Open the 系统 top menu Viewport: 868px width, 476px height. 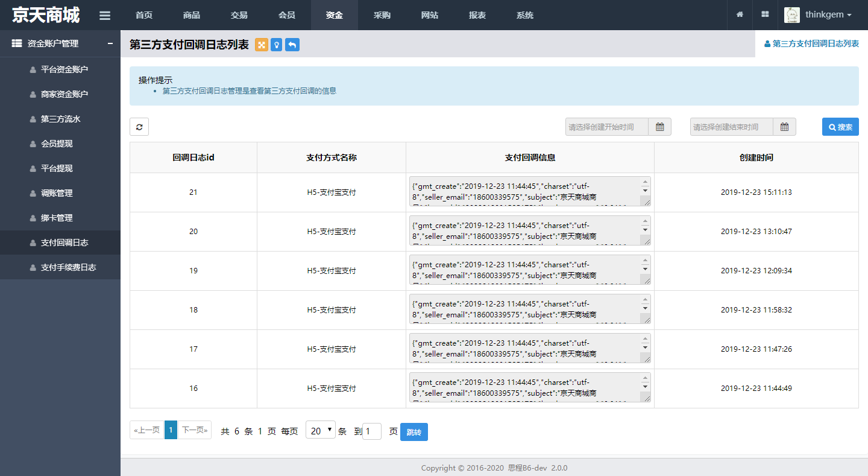525,15
